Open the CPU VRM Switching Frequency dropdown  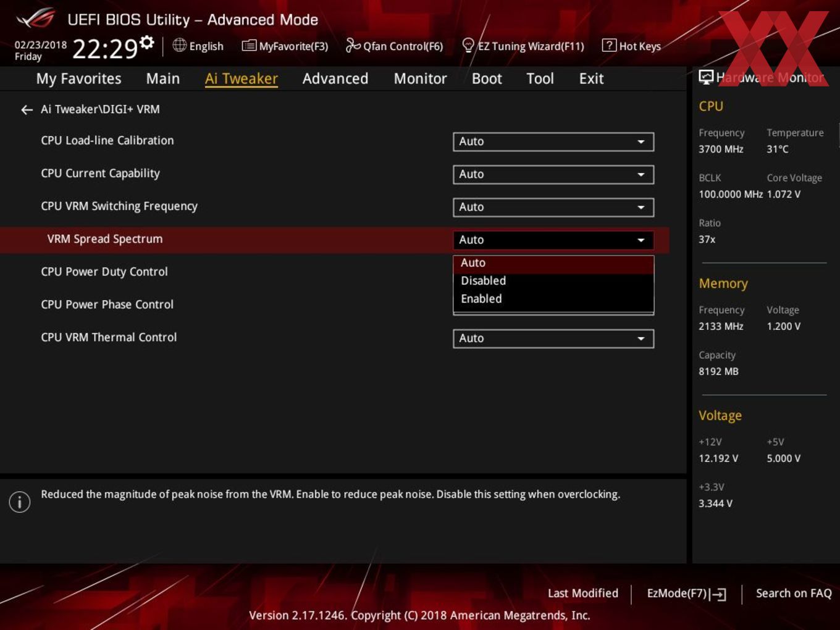click(x=553, y=207)
